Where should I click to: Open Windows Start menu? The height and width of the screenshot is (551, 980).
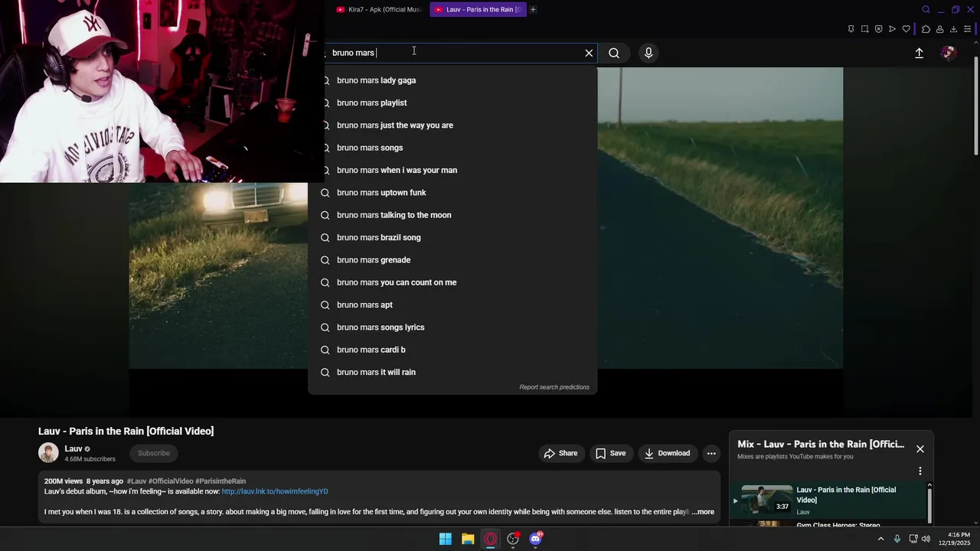point(445,539)
